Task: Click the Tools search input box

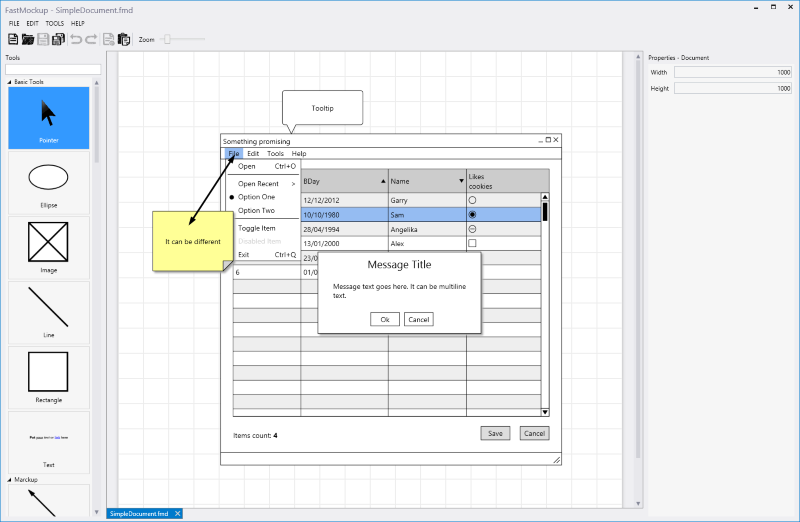Action: coord(53,69)
